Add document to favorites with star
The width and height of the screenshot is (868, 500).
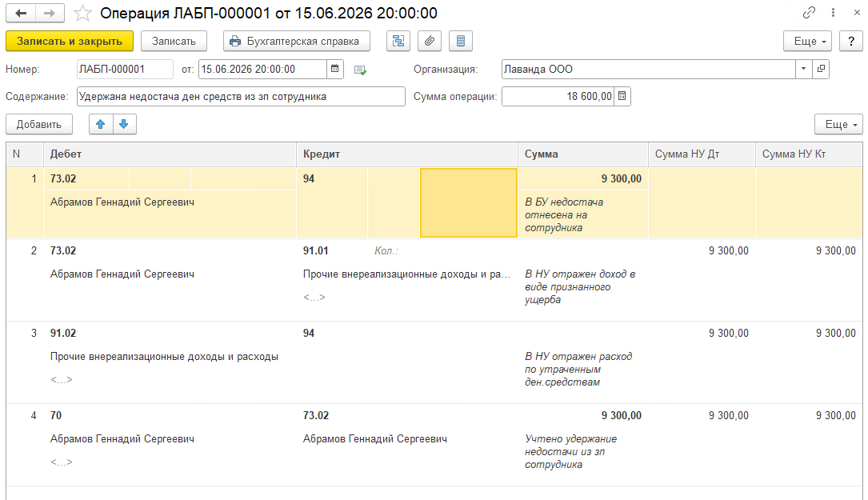click(x=82, y=13)
